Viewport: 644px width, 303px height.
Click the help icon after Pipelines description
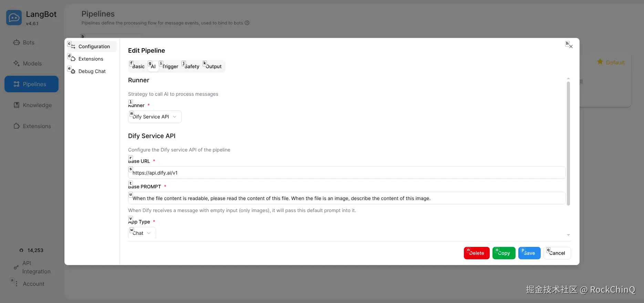tap(247, 23)
